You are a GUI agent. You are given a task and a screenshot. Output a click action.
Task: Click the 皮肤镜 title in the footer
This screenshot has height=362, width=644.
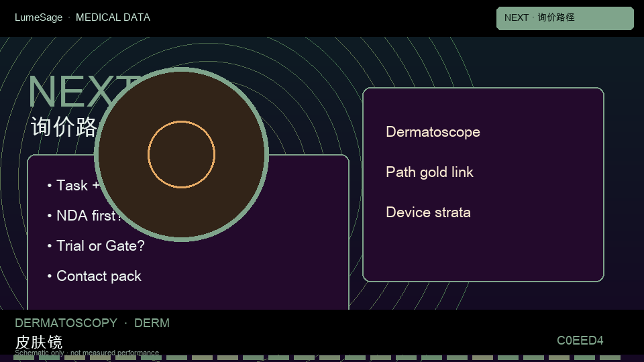coord(39,342)
